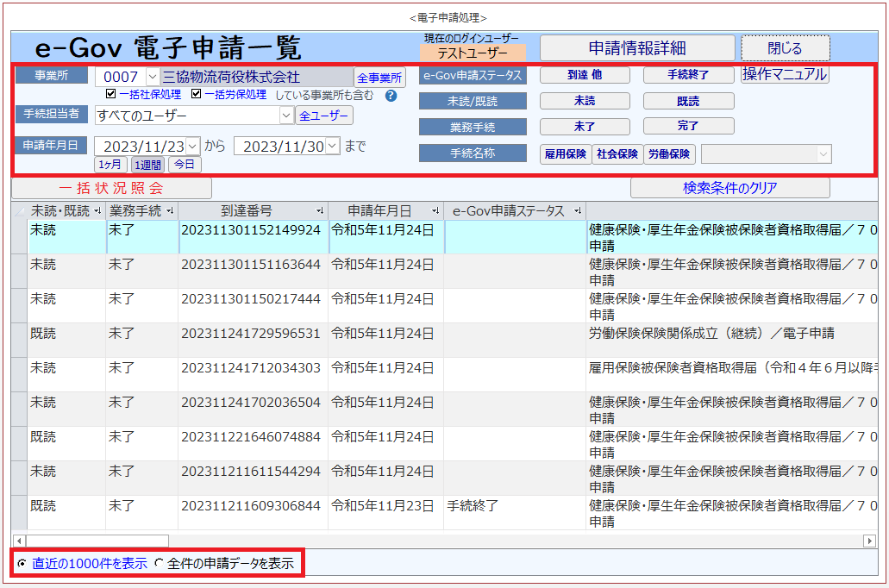Click the right arrow of horizontal scrollbar
Image resolution: width=889 pixels, height=588 pixels.
pyautogui.click(x=869, y=541)
